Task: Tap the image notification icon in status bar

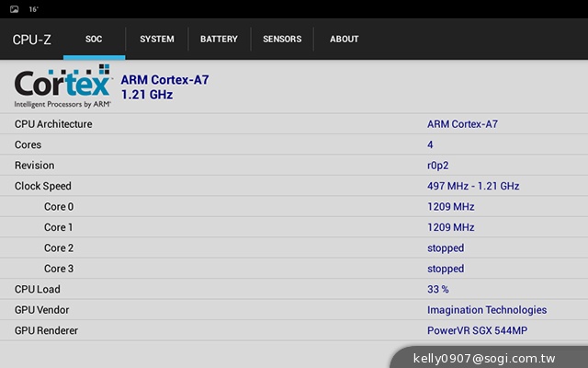Action: pyautogui.click(x=14, y=8)
